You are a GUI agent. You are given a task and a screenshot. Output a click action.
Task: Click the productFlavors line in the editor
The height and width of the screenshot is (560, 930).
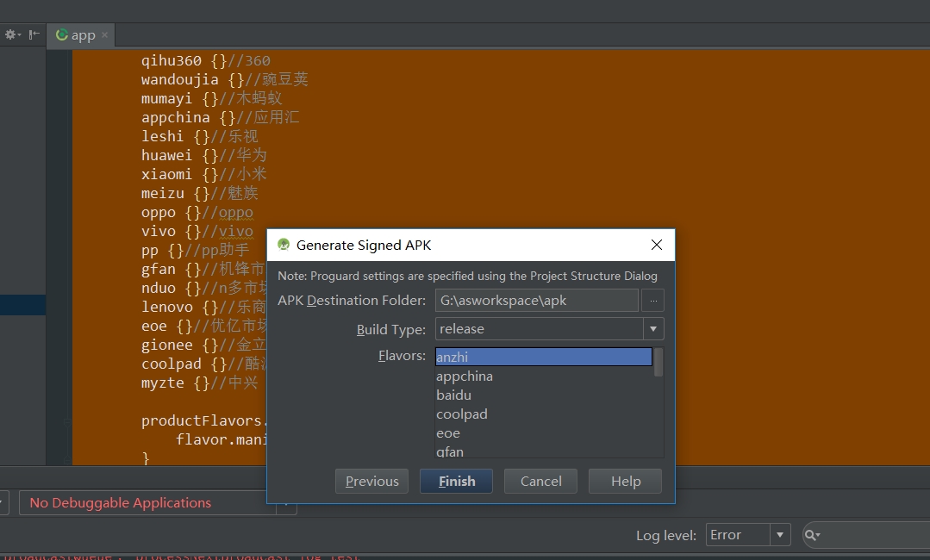[x=204, y=420]
